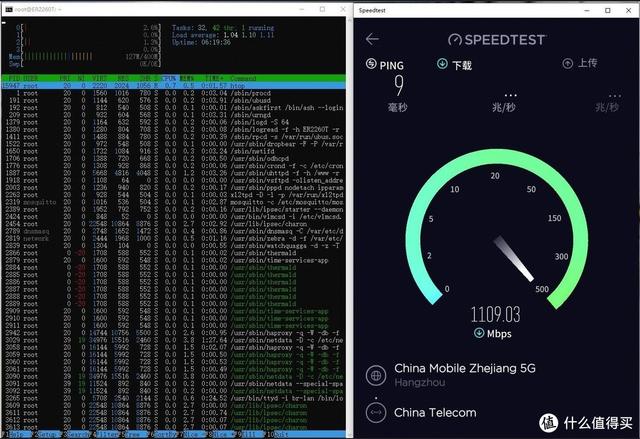Select the /usr/sbin/watchquagga process row

pyautogui.click(x=173, y=246)
